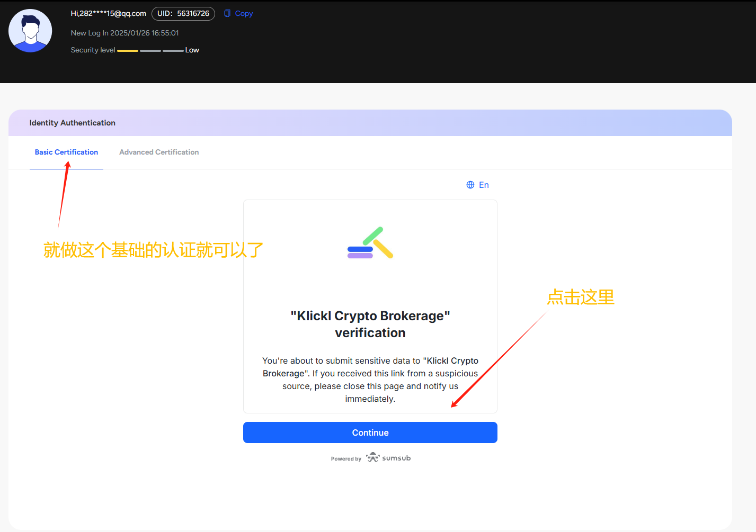Click the middle gray security level segment
The height and width of the screenshot is (532, 756).
click(x=150, y=50)
